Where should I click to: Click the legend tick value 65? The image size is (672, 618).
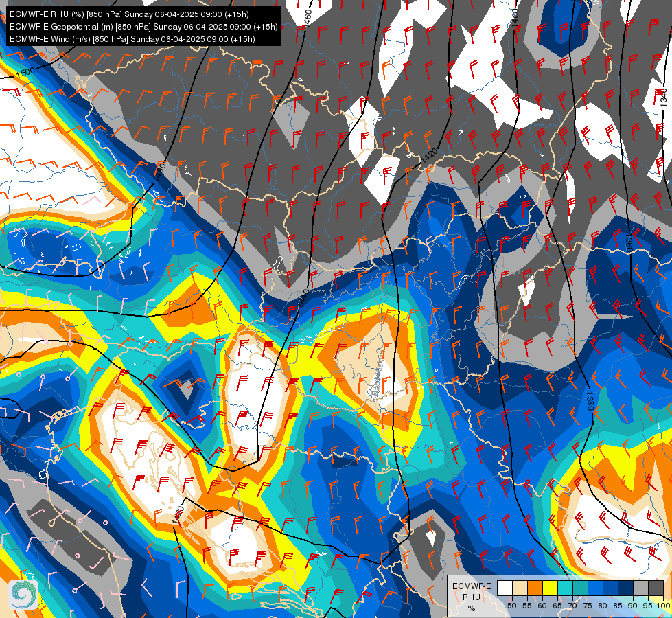(x=557, y=606)
